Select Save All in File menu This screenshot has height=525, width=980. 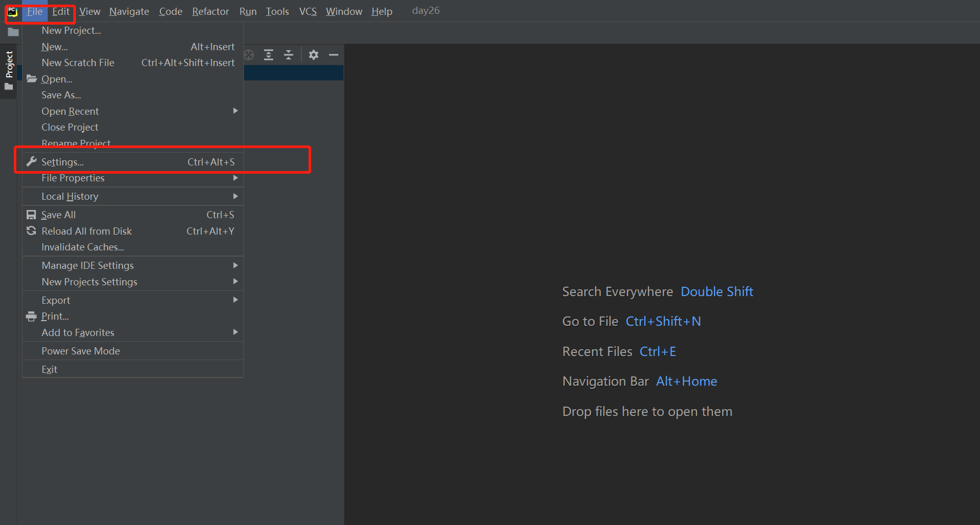pos(58,215)
